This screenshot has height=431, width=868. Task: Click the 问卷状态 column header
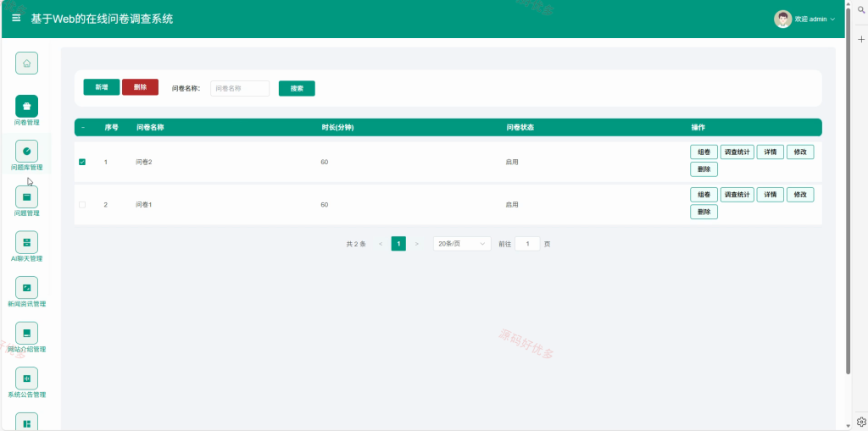pos(520,127)
